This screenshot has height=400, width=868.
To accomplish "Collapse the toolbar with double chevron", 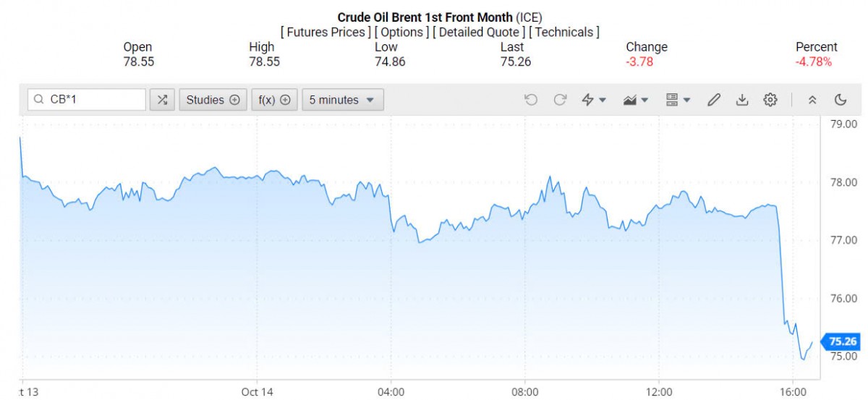I will 812,100.
